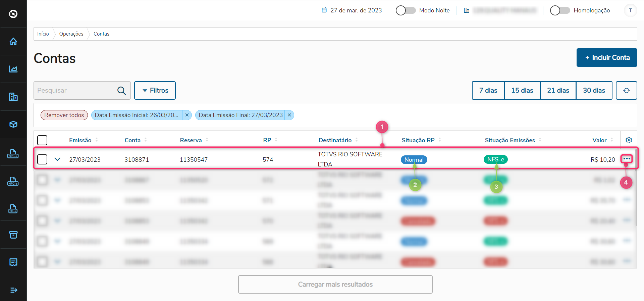Remove the Data Emissão Inicial filter
Viewport: 644px width, 301px height.
pos(187,115)
